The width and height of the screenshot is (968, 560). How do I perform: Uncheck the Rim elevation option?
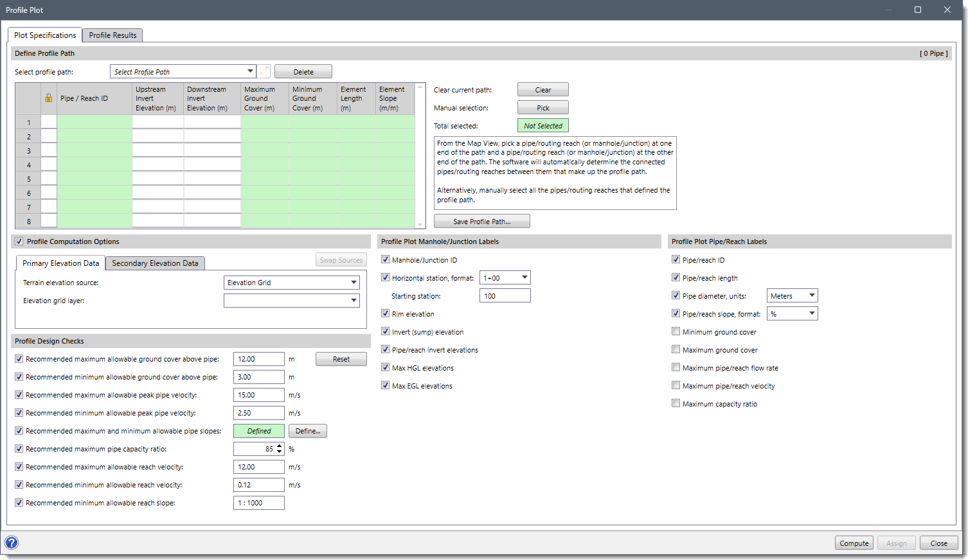[x=385, y=314]
